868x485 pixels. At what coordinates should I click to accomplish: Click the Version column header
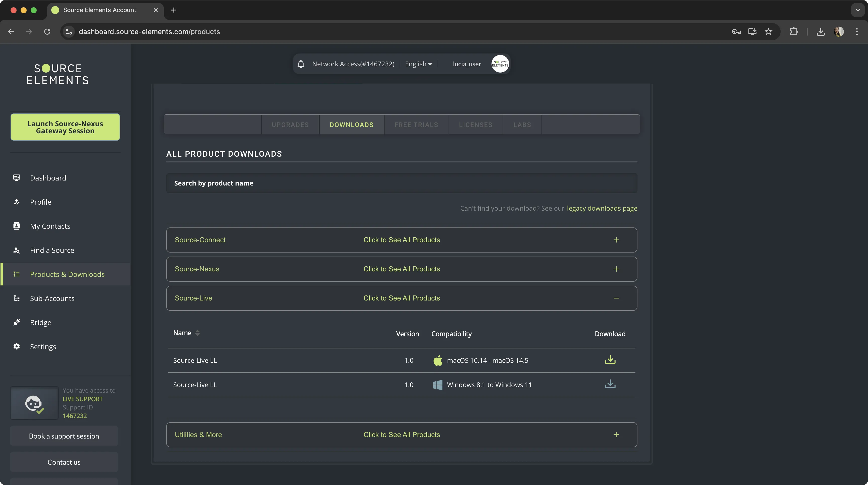(x=407, y=334)
